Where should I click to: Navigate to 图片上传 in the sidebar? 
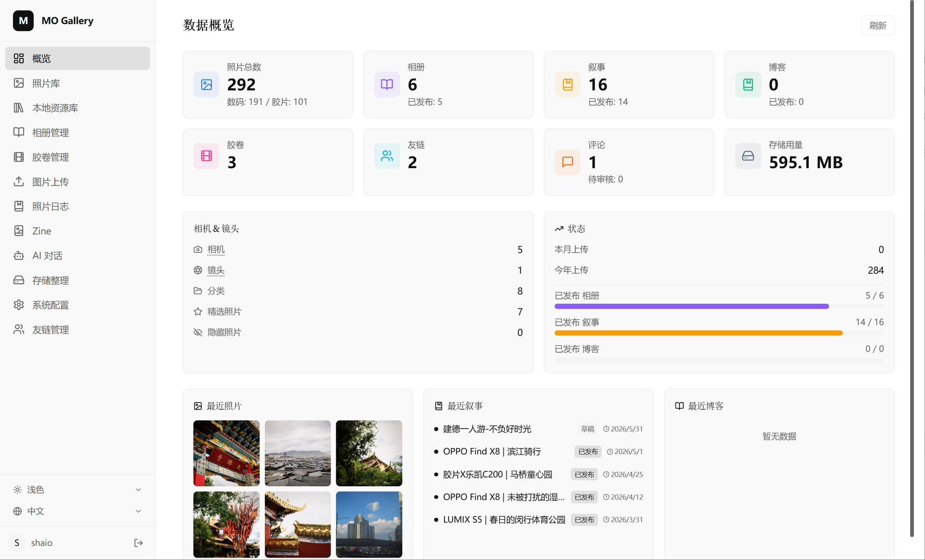pos(78,182)
